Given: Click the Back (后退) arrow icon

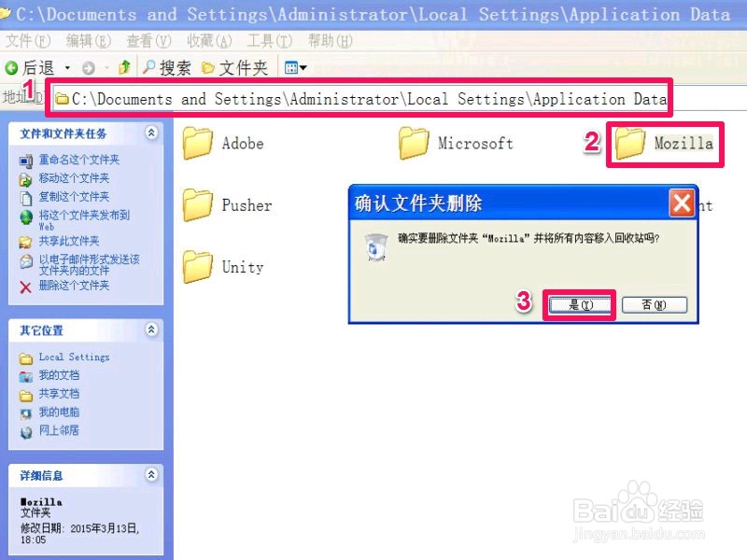Looking at the screenshot, I should pyautogui.click(x=11, y=68).
